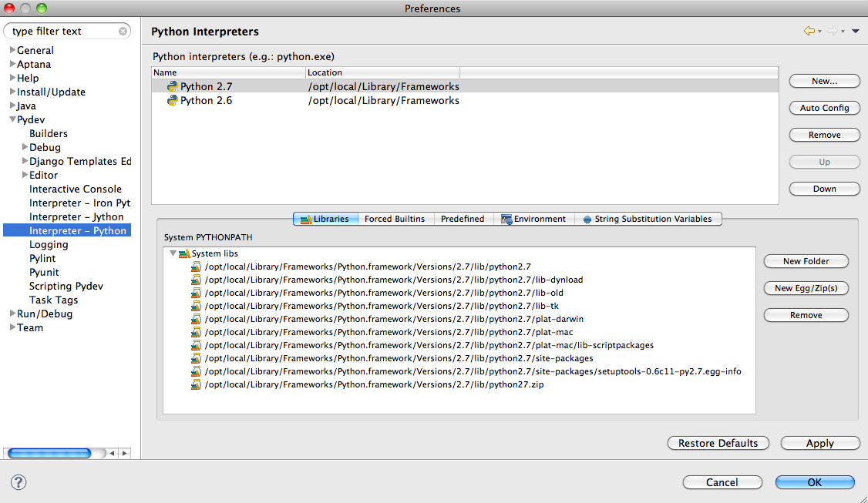Open the Pyunit preference page
The height and width of the screenshot is (503, 868).
click(44, 272)
